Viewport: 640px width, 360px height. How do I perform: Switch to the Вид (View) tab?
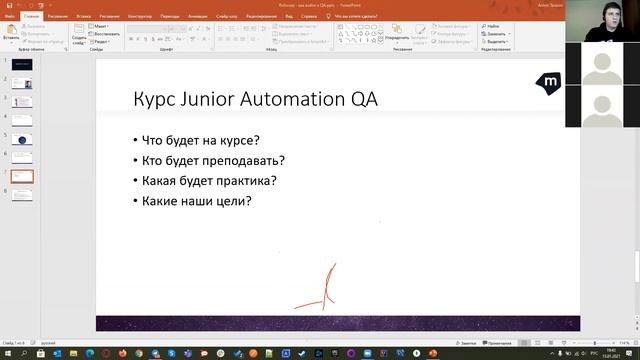click(289, 16)
